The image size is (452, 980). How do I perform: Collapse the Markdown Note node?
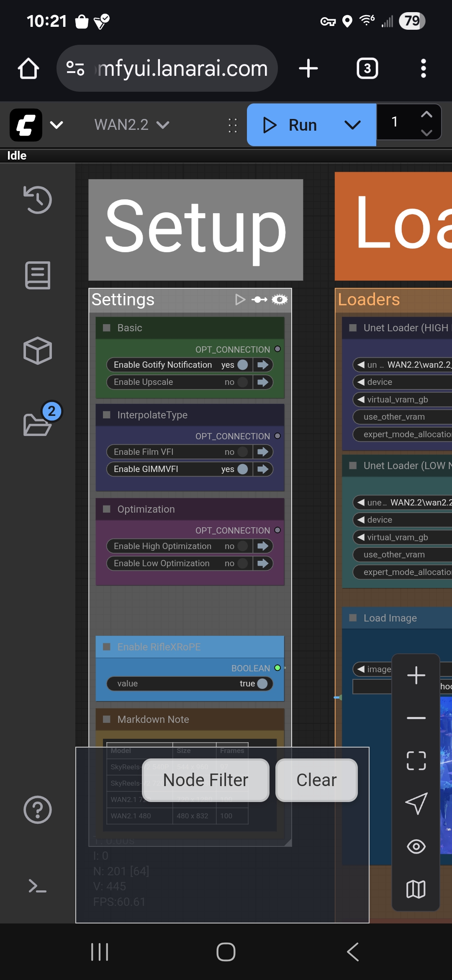click(x=107, y=719)
